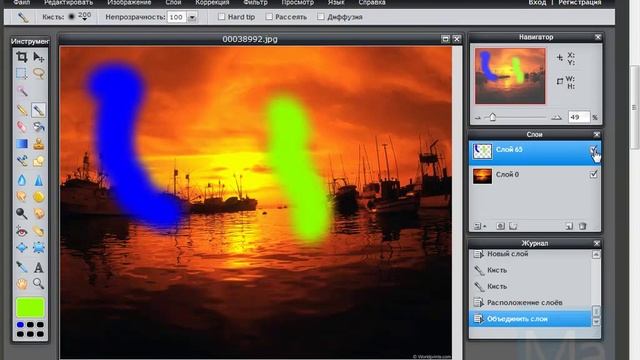The width and height of the screenshot is (640, 360).
Task: Enable the Диффузия checkbox
Action: point(321,17)
